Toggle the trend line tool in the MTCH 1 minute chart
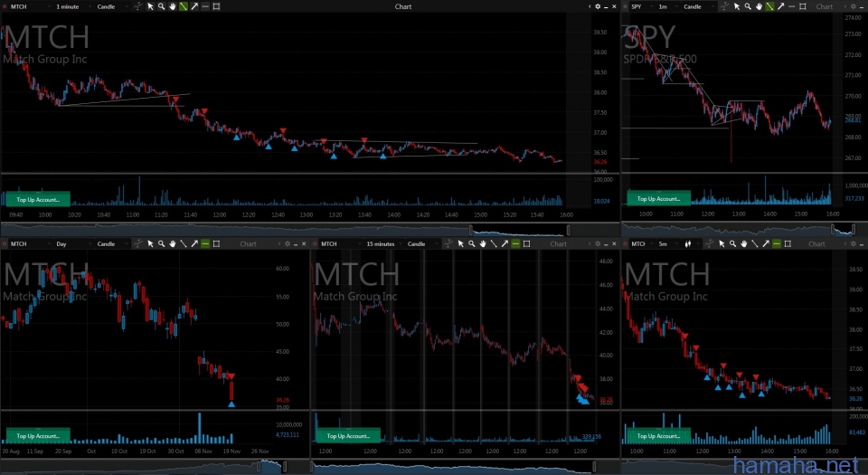Image resolution: width=868 pixels, height=475 pixels. point(184,6)
